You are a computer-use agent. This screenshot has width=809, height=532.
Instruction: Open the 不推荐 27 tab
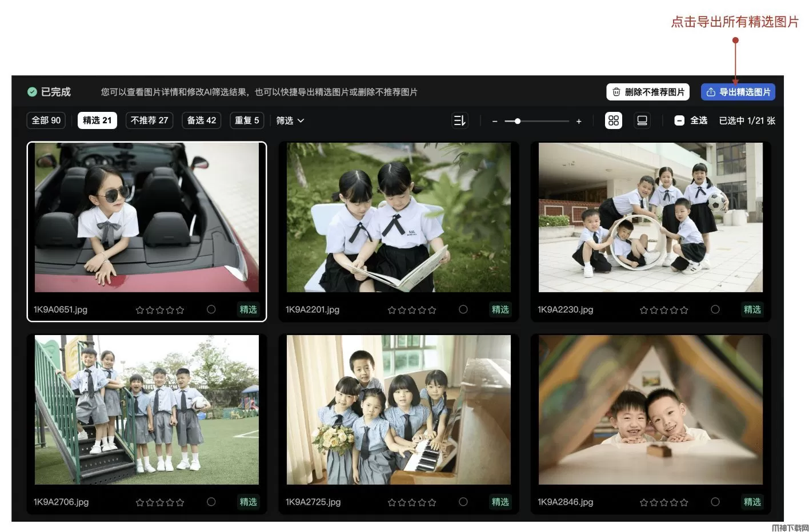149,120
